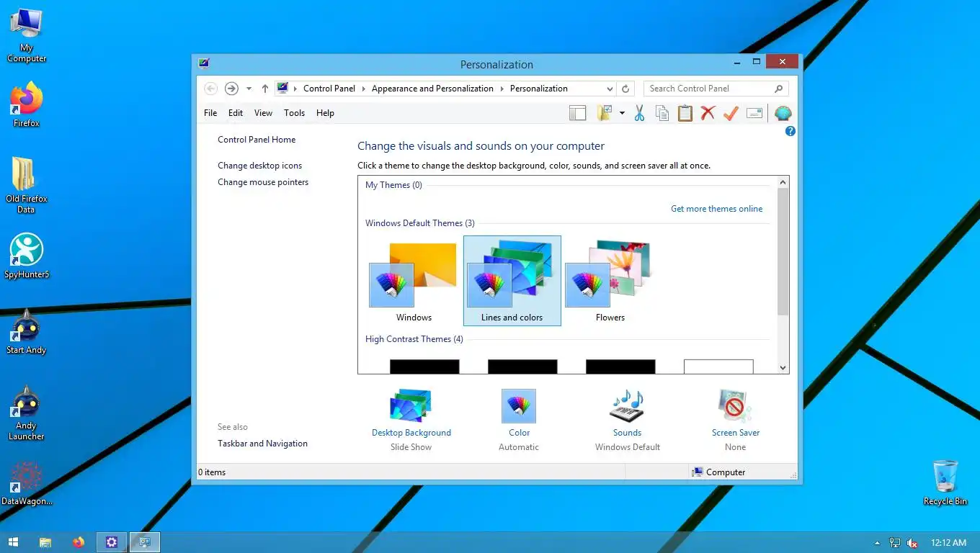The height and width of the screenshot is (553, 980).
Task: Click Control Panel in address breadcrumb
Action: 329,89
